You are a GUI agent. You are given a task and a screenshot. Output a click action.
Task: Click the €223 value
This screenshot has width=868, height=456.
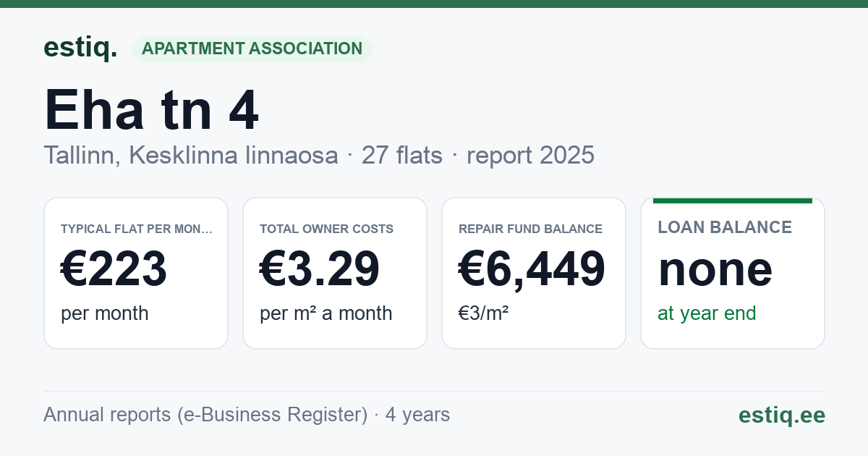114,269
